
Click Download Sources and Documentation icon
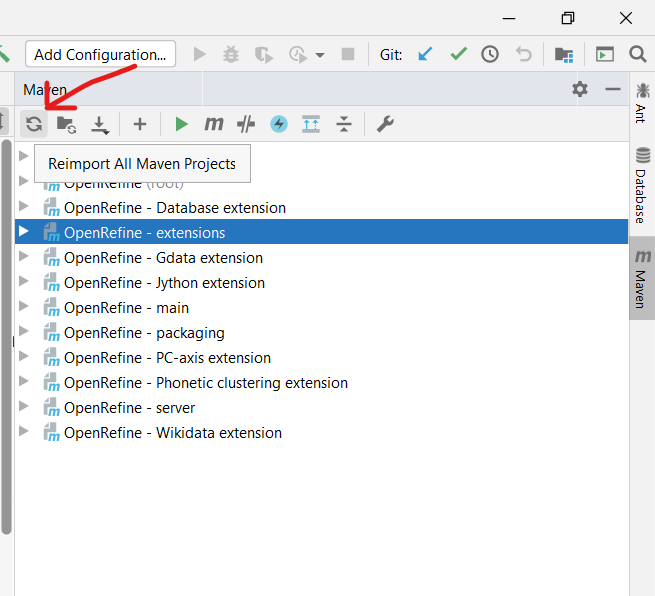point(100,124)
